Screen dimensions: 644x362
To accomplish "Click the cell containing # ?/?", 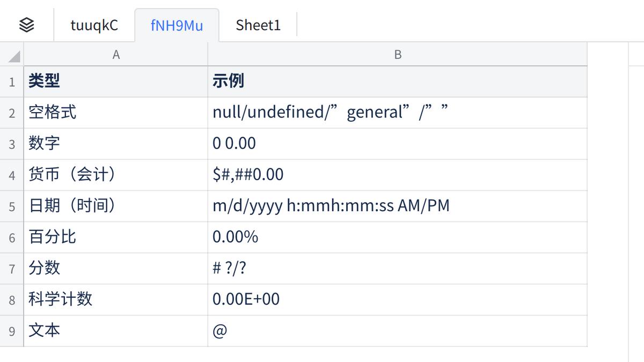I will click(397, 268).
